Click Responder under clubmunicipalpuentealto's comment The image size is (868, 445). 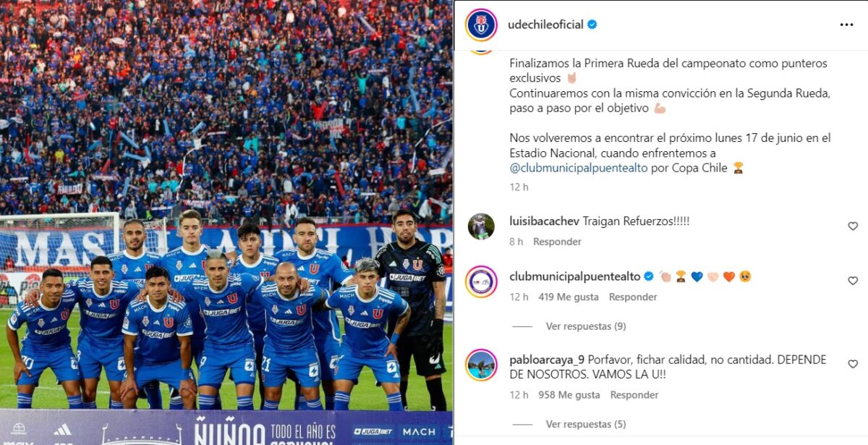click(x=633, y=297)
